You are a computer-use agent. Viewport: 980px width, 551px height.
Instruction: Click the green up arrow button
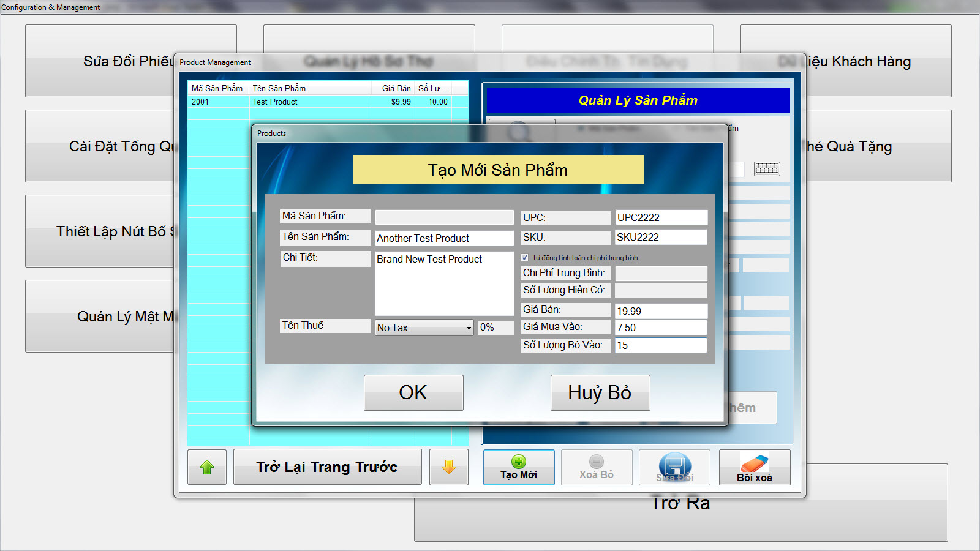point(207,467)
